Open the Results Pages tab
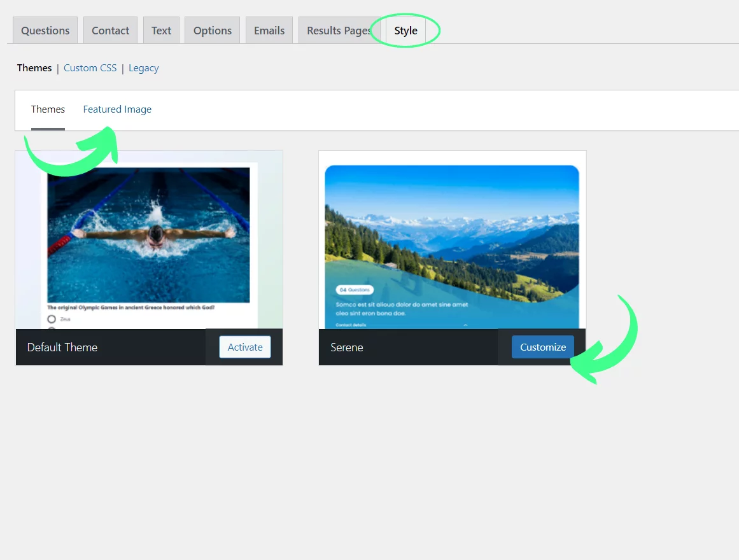 point(337,31)
